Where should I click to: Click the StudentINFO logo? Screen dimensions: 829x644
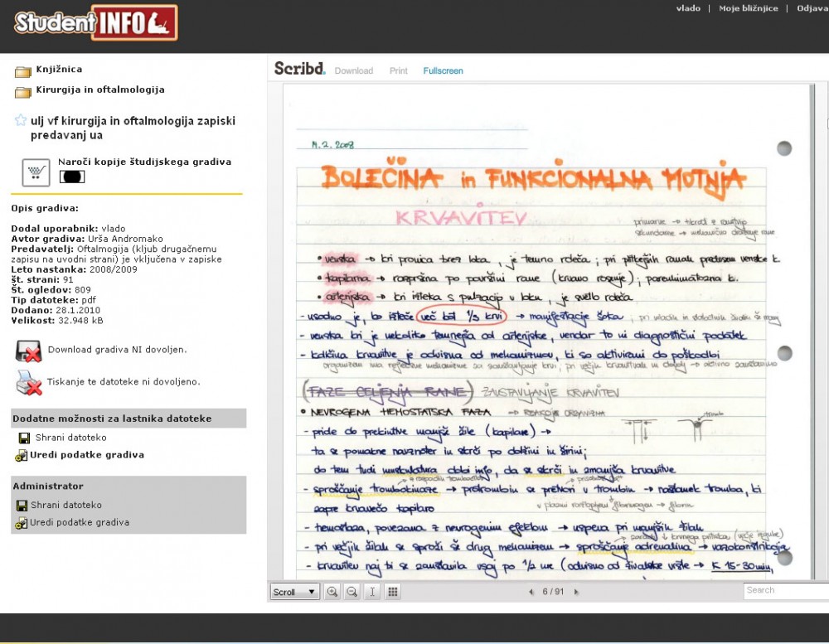[96, 23]
